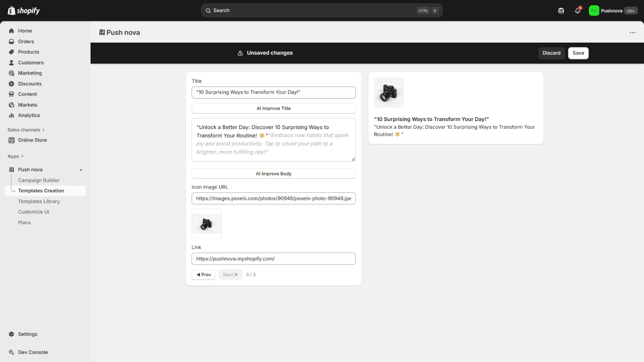Open Templates Library in sidebar
The width and height of the screenshot is (644, 362).
[39, 202]
